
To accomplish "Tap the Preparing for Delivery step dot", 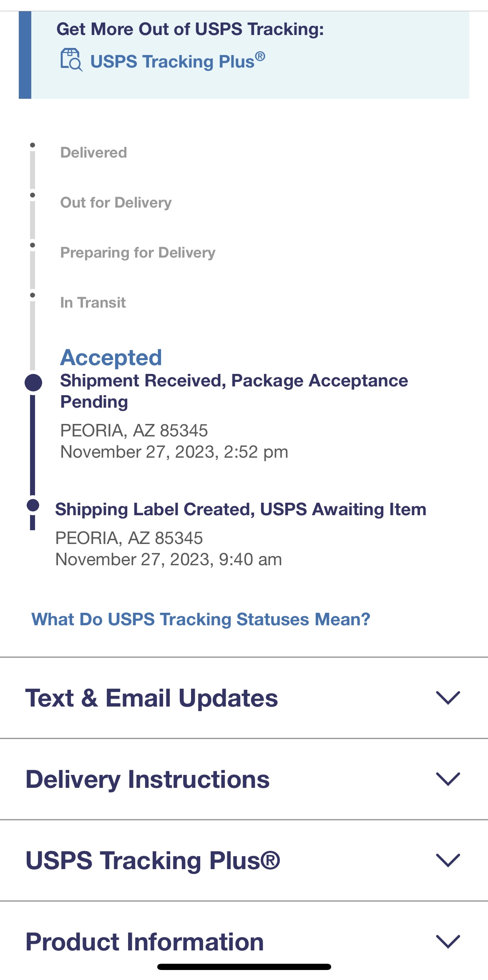I will tap(33, 245).
